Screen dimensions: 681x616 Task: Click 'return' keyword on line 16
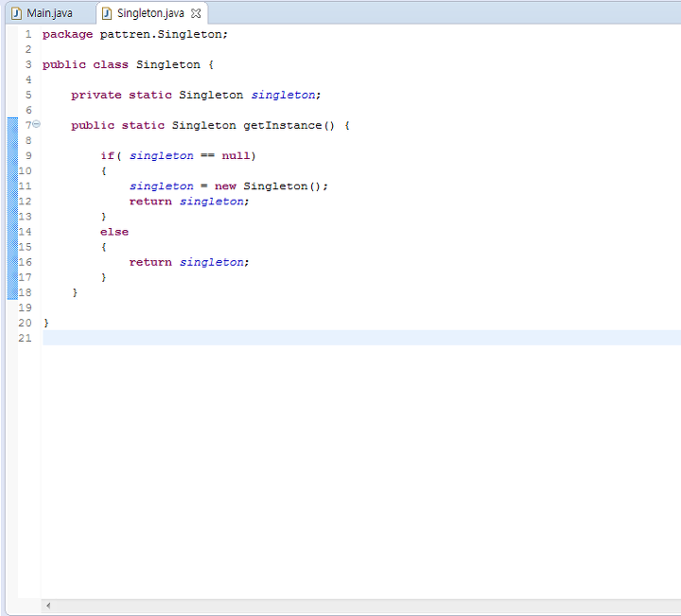(150, 262)
